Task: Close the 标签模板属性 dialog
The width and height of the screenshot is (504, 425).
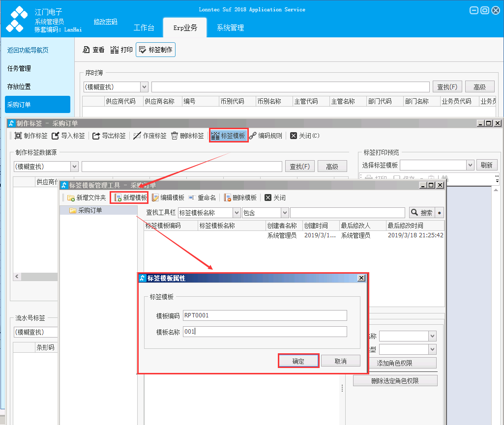Action: click(361, 278)
